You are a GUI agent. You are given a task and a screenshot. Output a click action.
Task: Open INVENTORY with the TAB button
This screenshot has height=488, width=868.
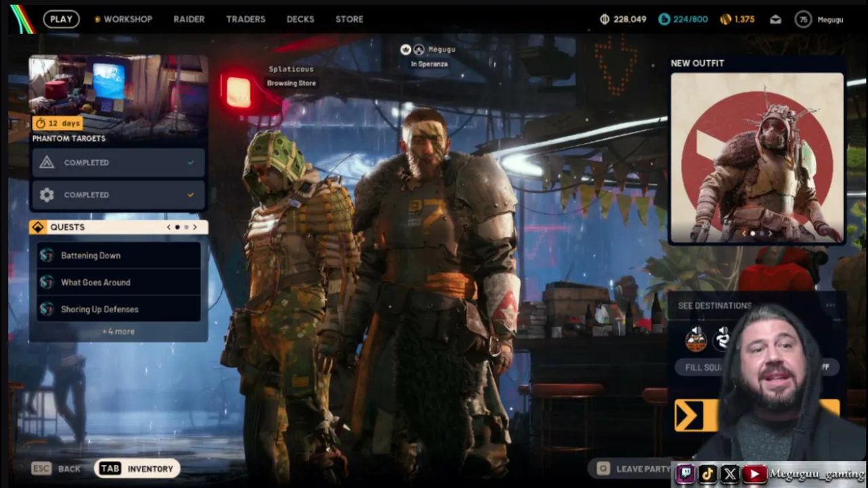[137, 468]
